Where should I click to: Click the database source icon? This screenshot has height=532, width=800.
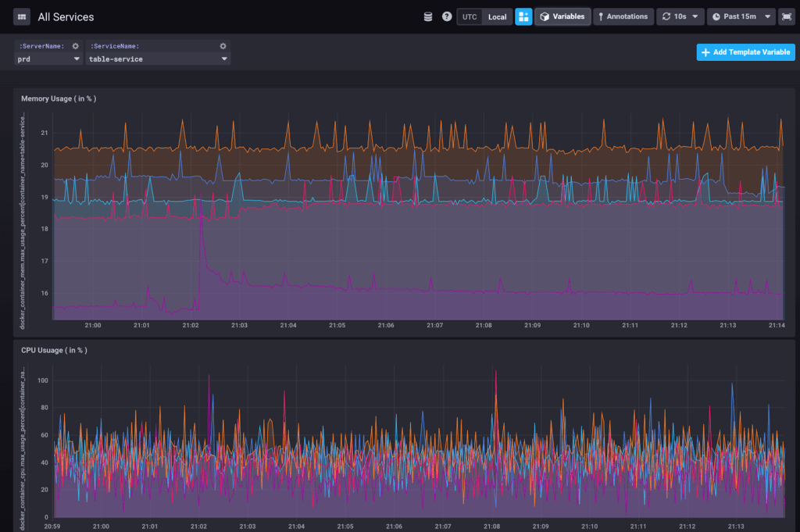click(x=427, y=16)
